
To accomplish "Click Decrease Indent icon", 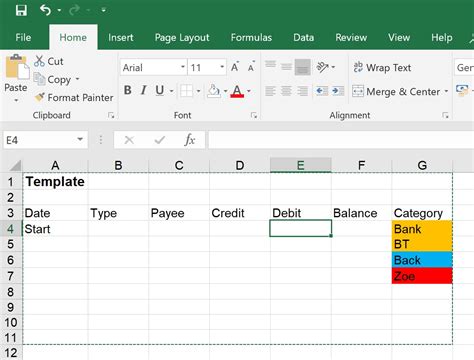I will pos(322,91).
